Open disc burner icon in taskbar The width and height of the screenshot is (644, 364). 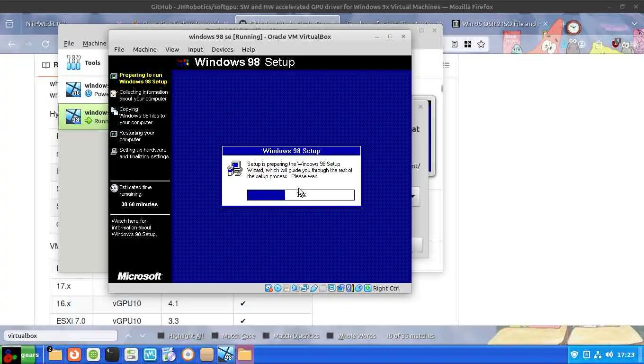tap(188, 355)
